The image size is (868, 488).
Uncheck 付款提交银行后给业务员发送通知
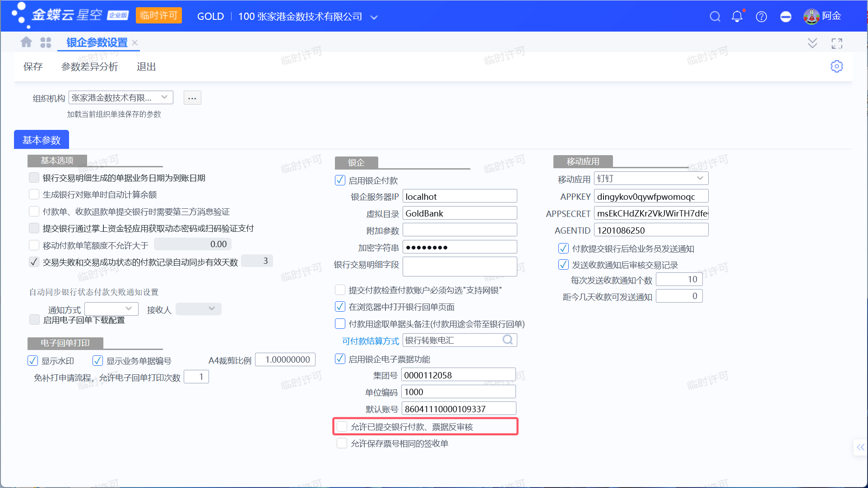563,249
